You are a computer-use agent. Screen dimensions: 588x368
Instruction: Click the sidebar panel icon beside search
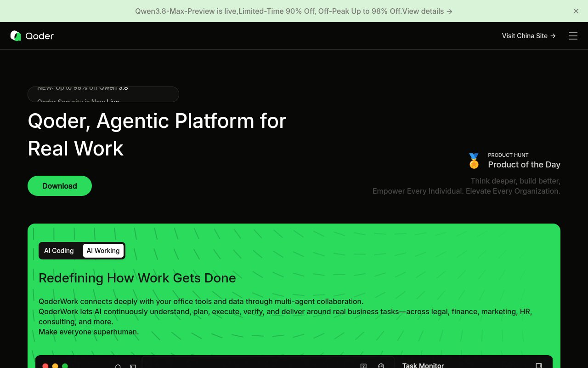click(133, 366)
